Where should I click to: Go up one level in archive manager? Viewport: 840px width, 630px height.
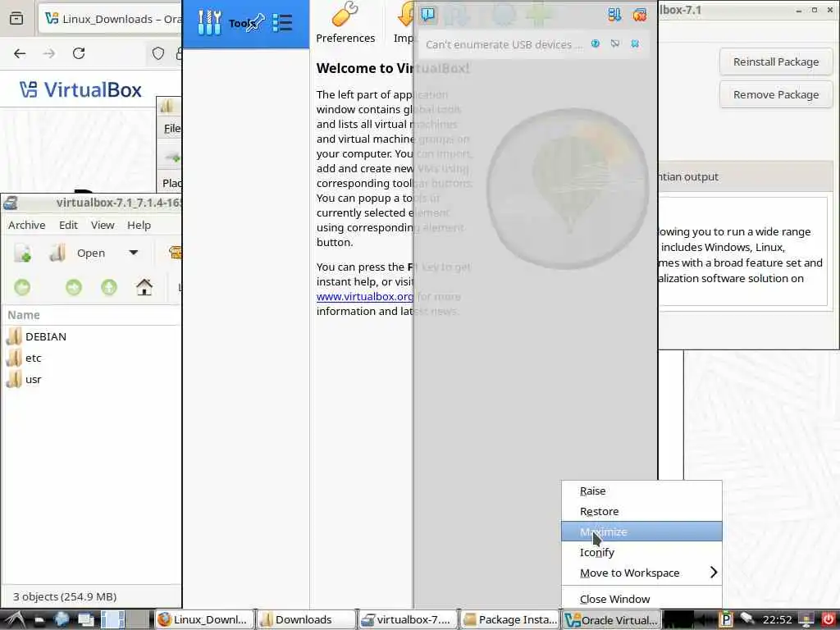pos(109,288)
